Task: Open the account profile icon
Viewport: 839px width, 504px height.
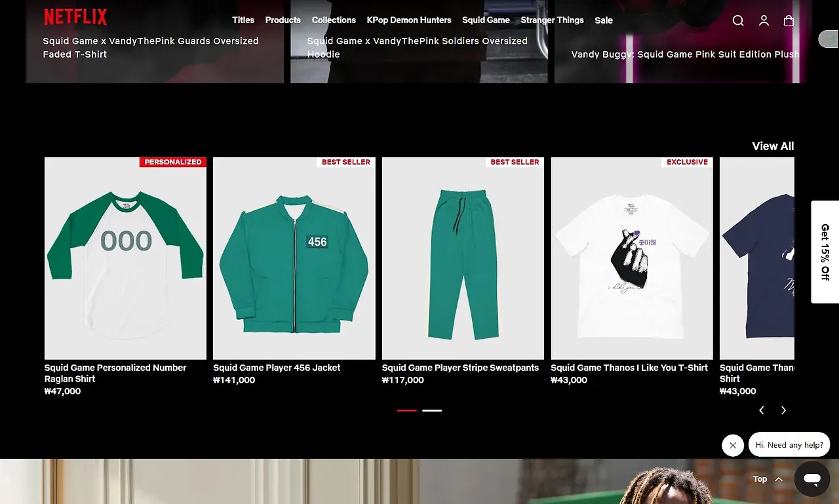Action: tap(764, 20)
